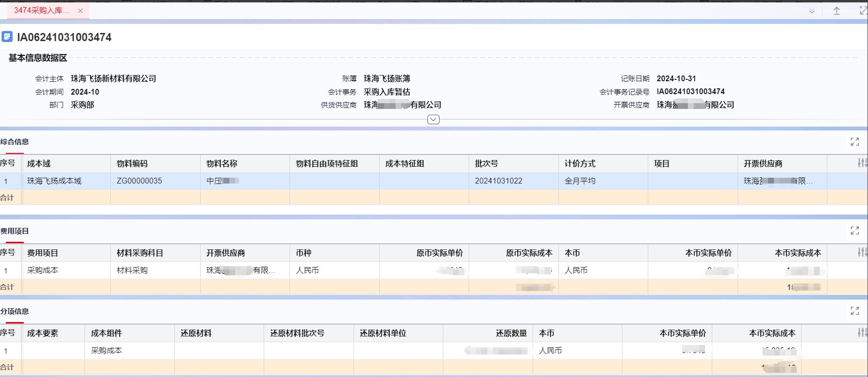
Task: Select the 采购成本 row in 分项信息 table
Action: (107, 351)
